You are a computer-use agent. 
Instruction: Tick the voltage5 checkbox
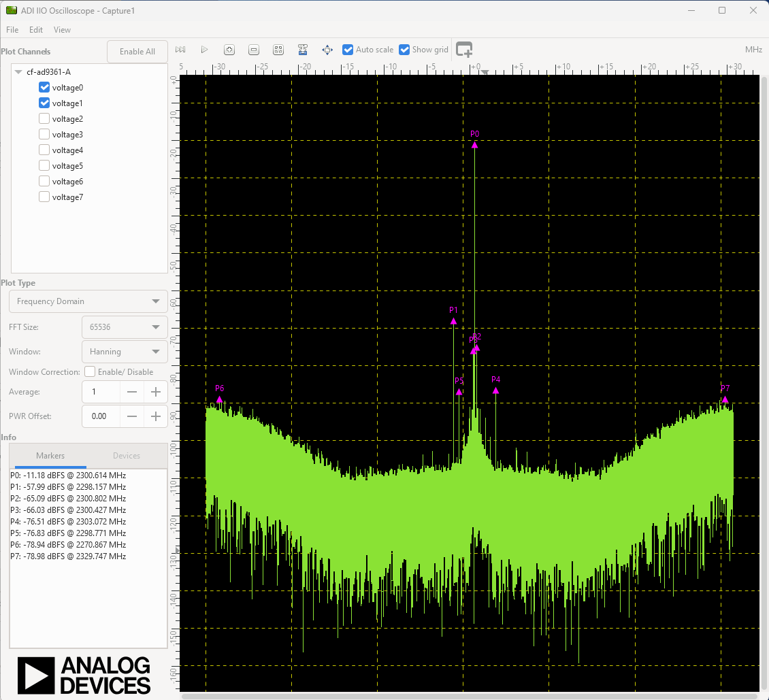44,166
